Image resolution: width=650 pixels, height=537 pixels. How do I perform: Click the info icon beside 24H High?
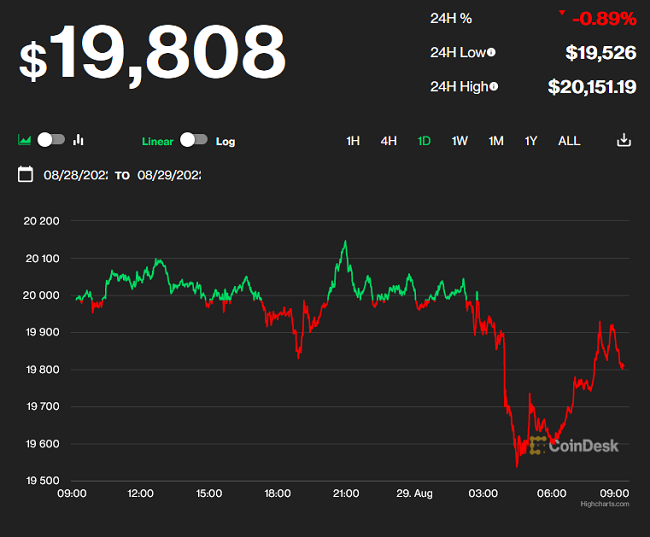494,87
